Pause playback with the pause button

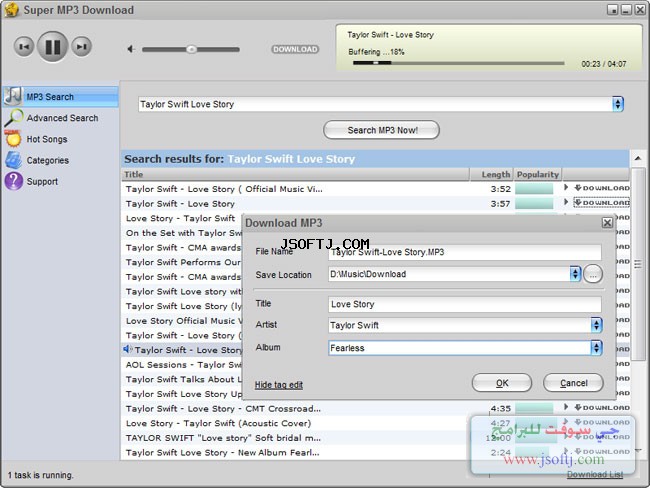point(52,46)
